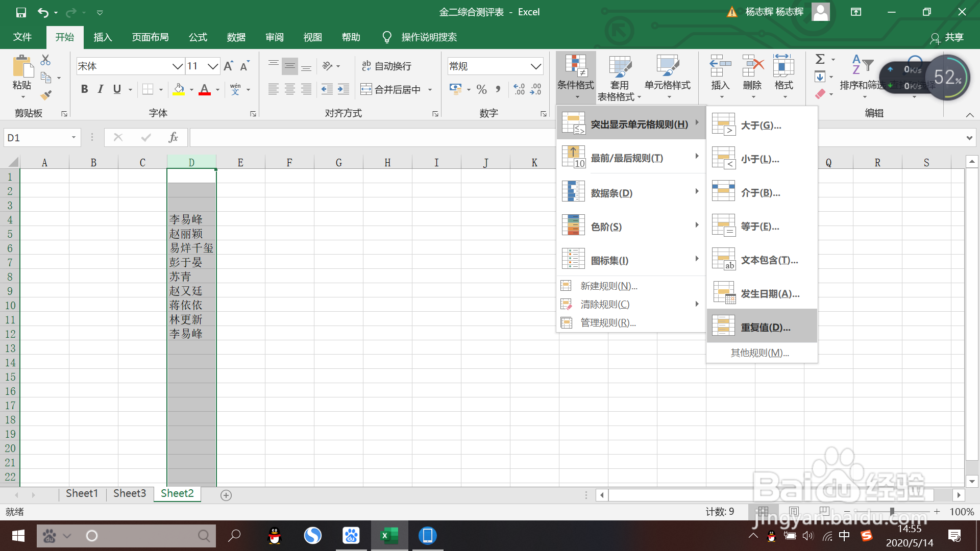The height and width of the screenshot is (551, 980).
Task: Open the number format dropdown 常规
Action: pyautogui.click(x=535, y=66)
